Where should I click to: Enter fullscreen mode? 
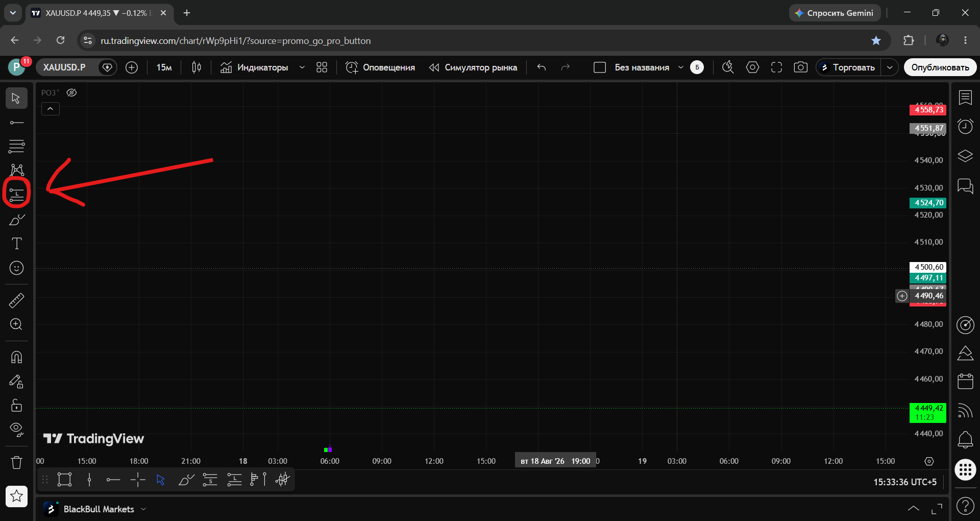776,67
